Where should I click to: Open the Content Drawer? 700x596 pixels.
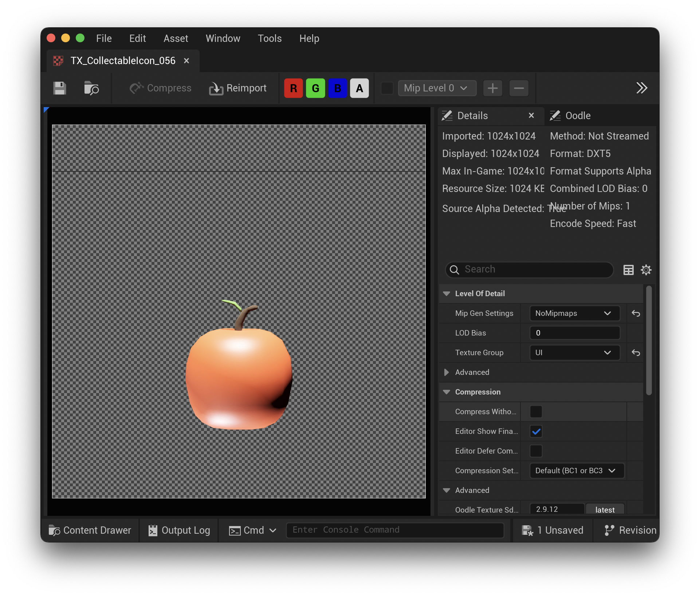pos(90,530)
